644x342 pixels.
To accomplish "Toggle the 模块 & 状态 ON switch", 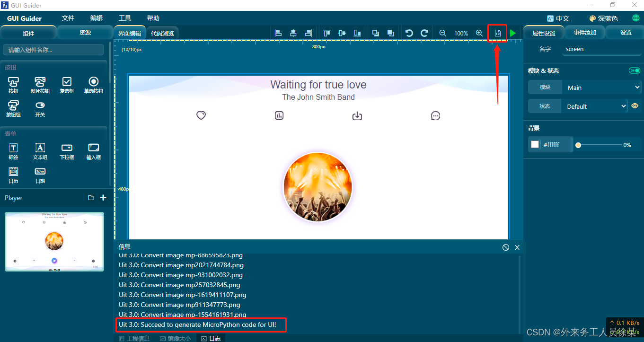I will tap(635, 70).
